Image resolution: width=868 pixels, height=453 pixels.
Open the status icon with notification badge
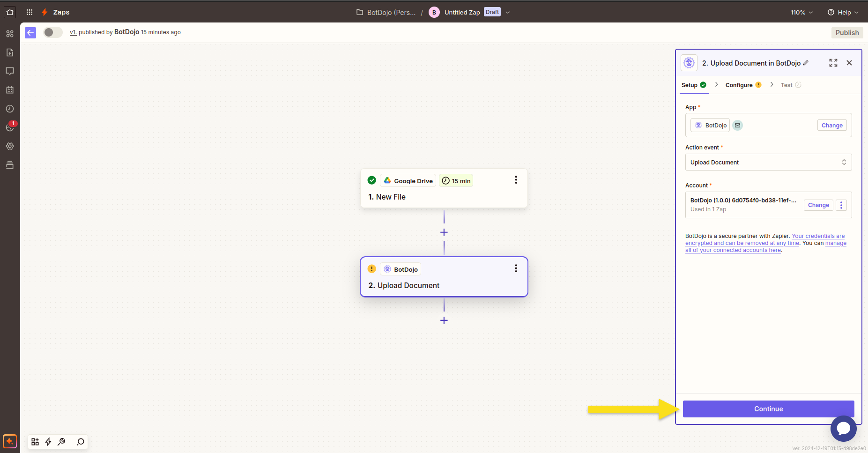[10, 127]
